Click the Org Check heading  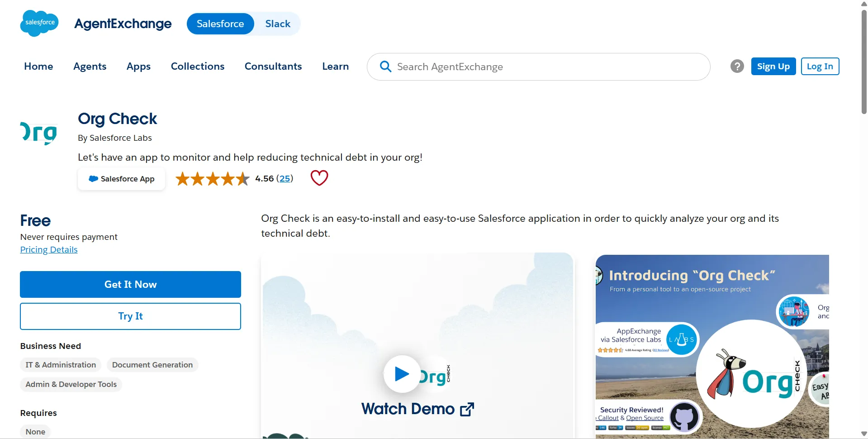tap(117, 119)
